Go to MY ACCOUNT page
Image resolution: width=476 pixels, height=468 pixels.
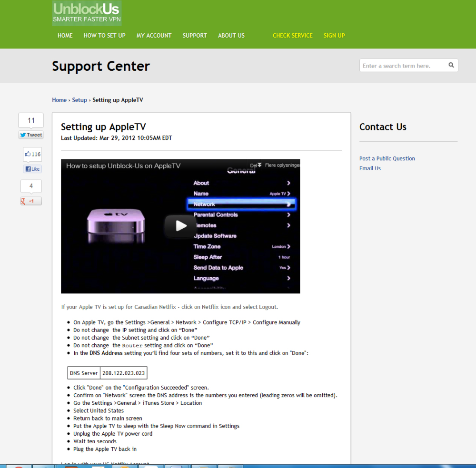pyautogui.click(x=154, y=36)
